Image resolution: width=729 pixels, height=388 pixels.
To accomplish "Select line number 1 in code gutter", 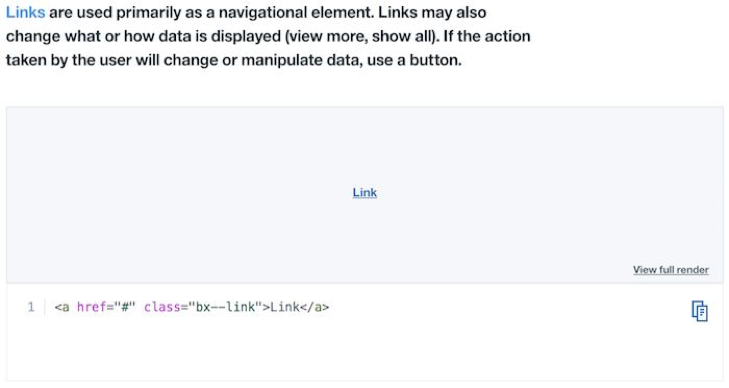I will tap(31, 307).
